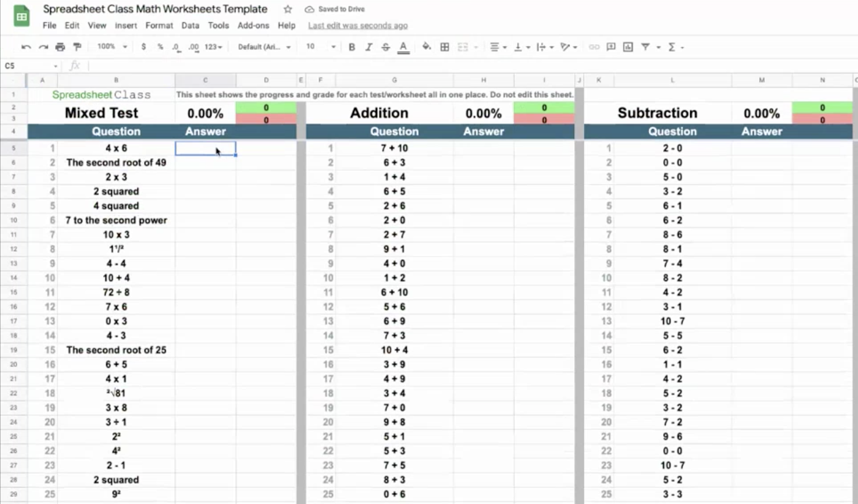Open the View menu
The image size is (858, 504).
pos(97,26)
